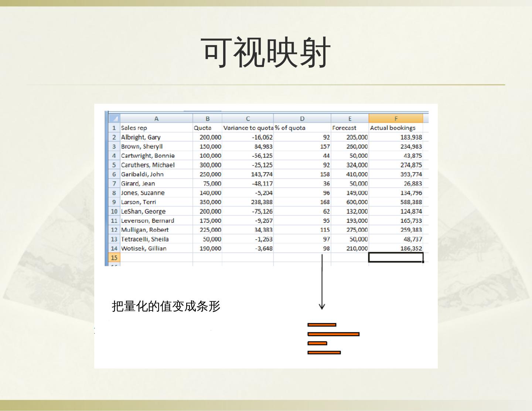Click the "% of quota" header cell

[x=302, y=128]
